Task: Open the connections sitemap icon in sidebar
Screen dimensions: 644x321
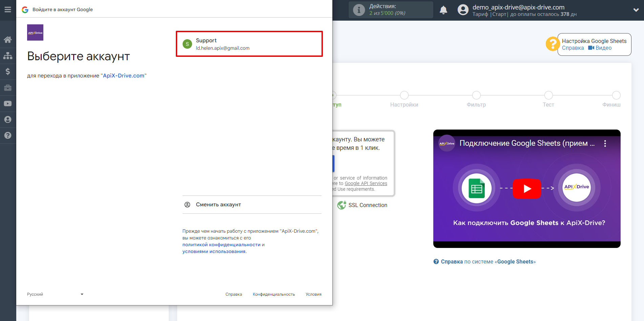Action: coord(8,55)
